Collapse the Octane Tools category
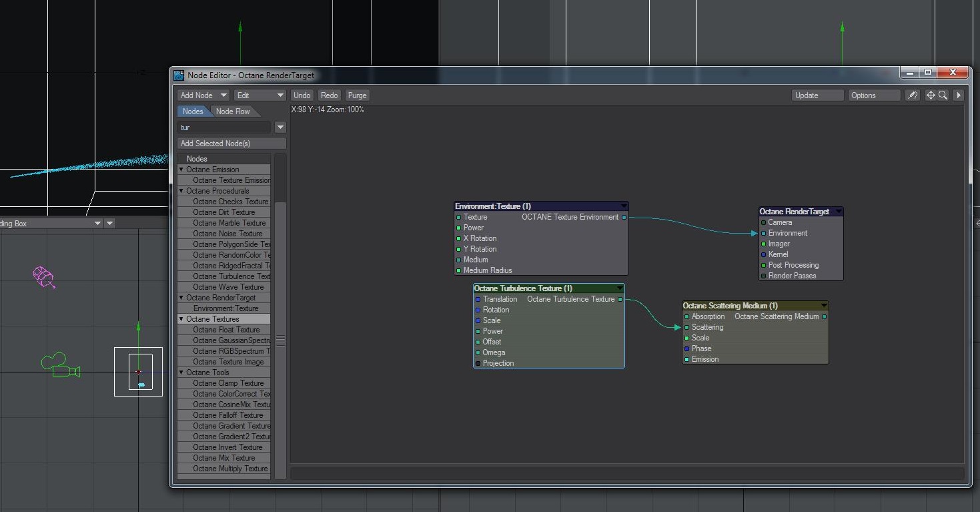This screenshot has height=512, width=980. tap(181, 372)
